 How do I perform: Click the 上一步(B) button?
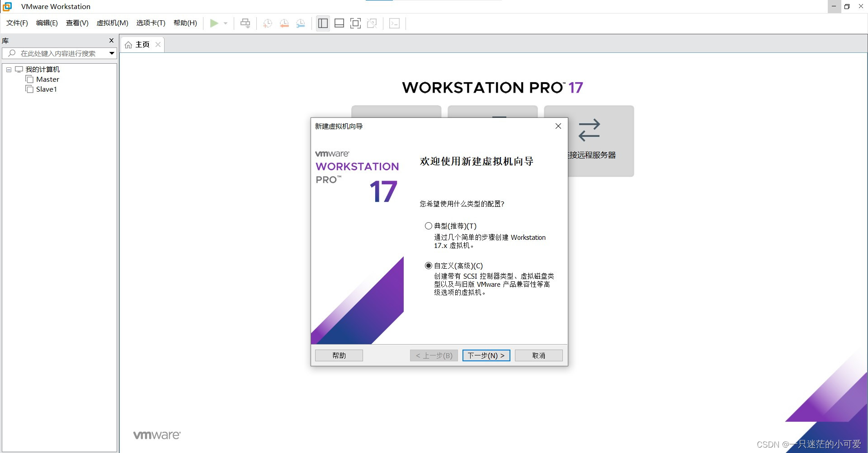coord(434,355)
